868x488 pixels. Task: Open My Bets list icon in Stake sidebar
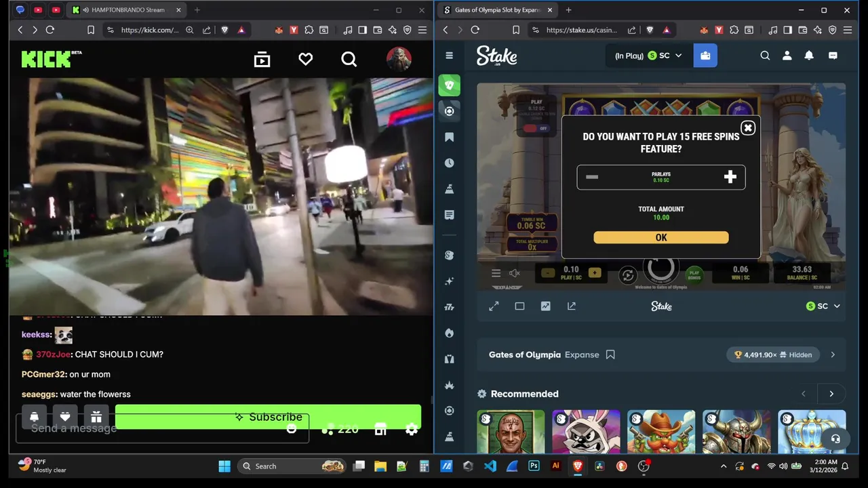(x=449, y=215)
